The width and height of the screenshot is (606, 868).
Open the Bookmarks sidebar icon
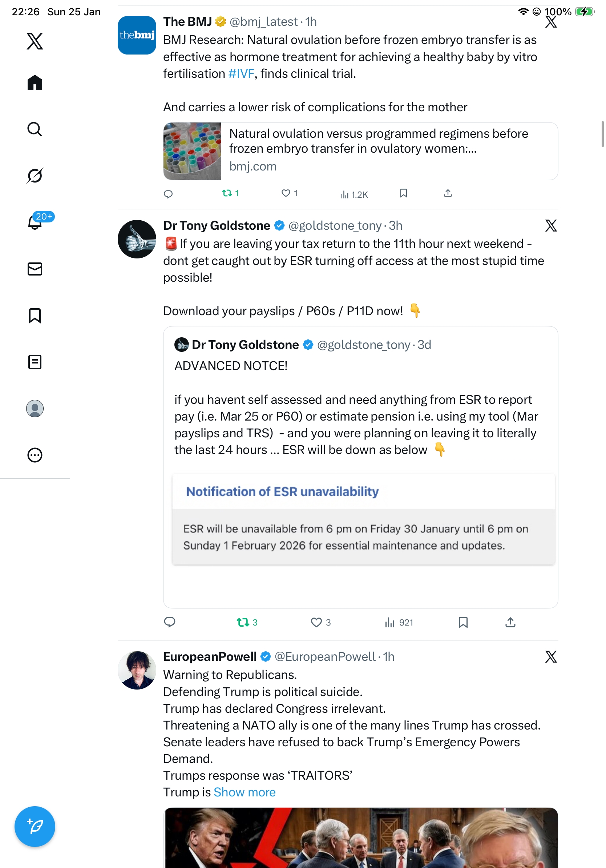click(x=35, y=315)
